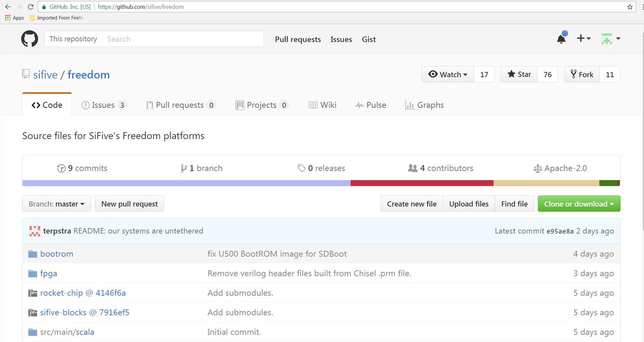Image resolution: width=644 pixels, height=342 pixels.
Task: Click the fpga folder icon
Action: pos(32,273)
